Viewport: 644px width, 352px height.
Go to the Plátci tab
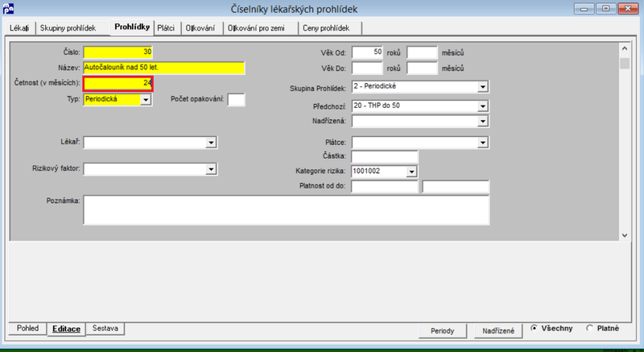tap(167, 28)
